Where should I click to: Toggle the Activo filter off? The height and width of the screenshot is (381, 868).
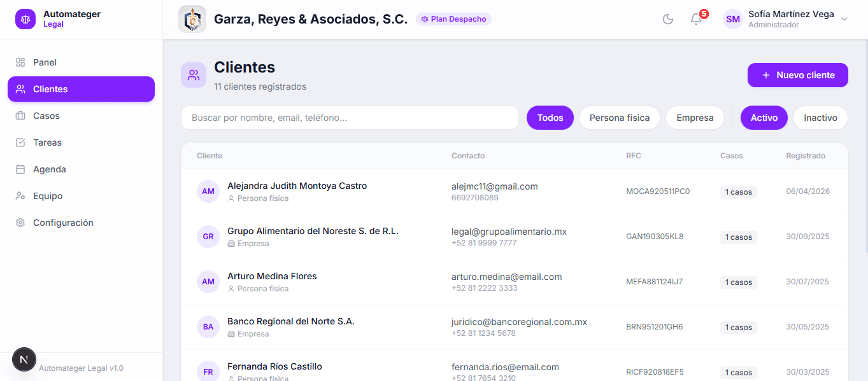click(x=764, y=118)
